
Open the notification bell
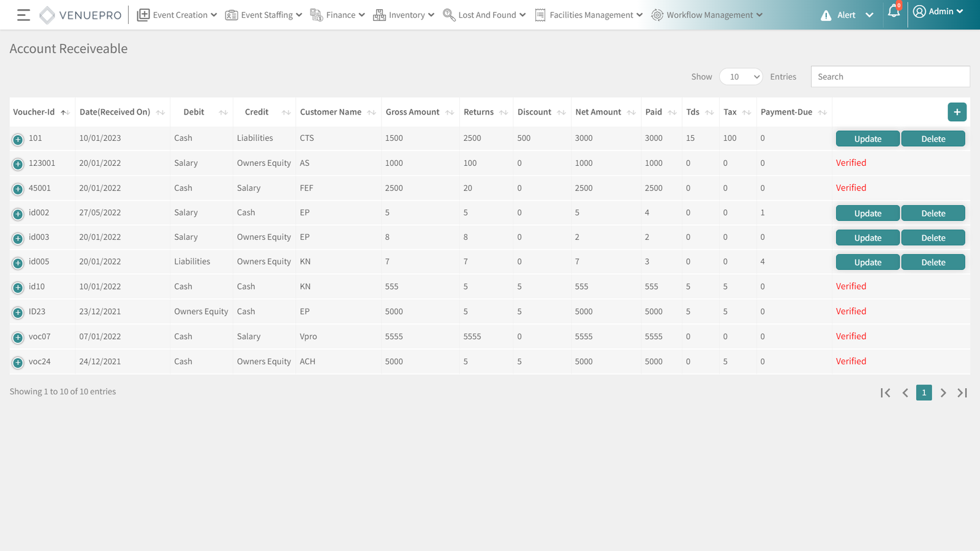(894, 12)
